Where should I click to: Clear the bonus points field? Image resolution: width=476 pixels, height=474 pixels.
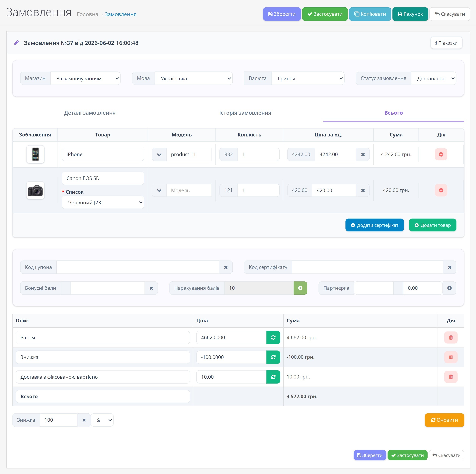tap(151, 288)
